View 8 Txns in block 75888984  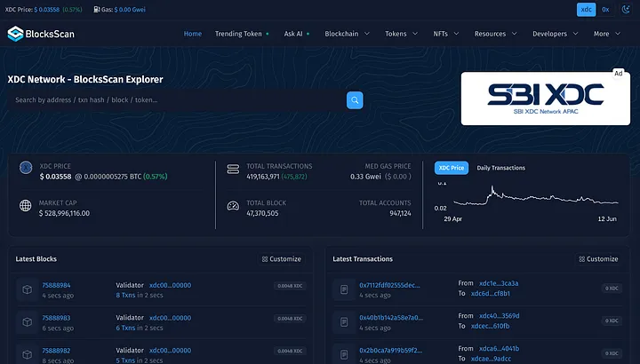(x=125, y=295)
